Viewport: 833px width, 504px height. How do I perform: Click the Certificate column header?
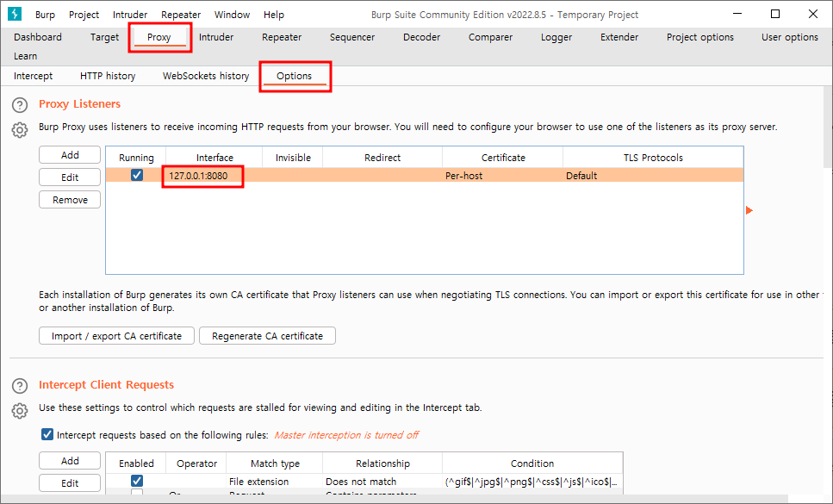point(502,158)
